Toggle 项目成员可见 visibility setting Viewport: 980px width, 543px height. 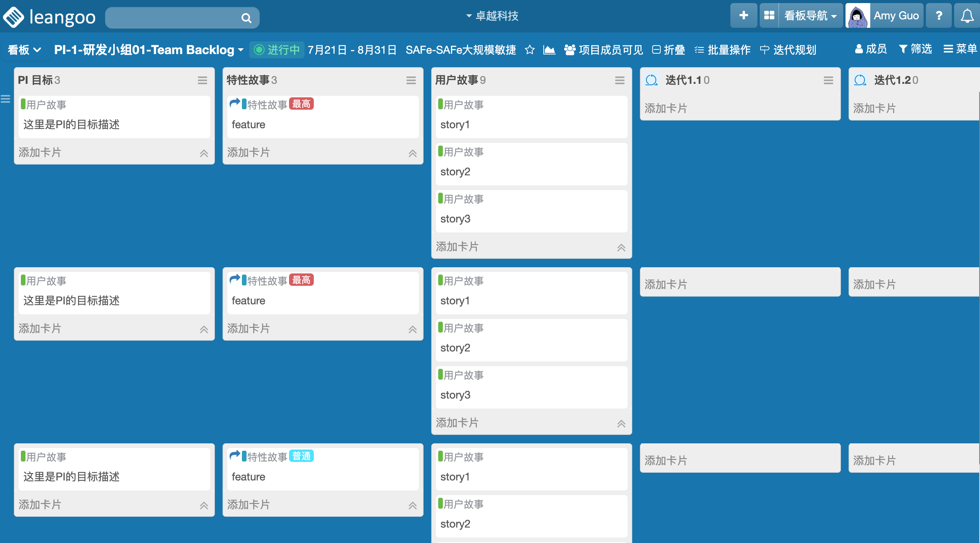604,50
